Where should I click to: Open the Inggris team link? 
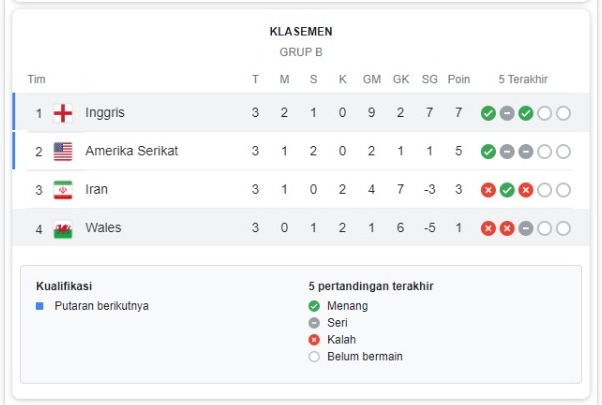(105, 112)
